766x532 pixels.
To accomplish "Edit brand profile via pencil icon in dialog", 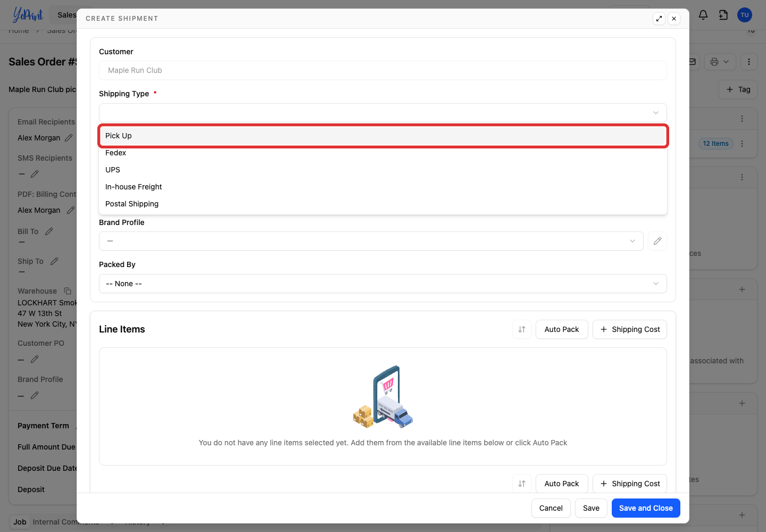I will pyautogui.click(x=657, y=241).
